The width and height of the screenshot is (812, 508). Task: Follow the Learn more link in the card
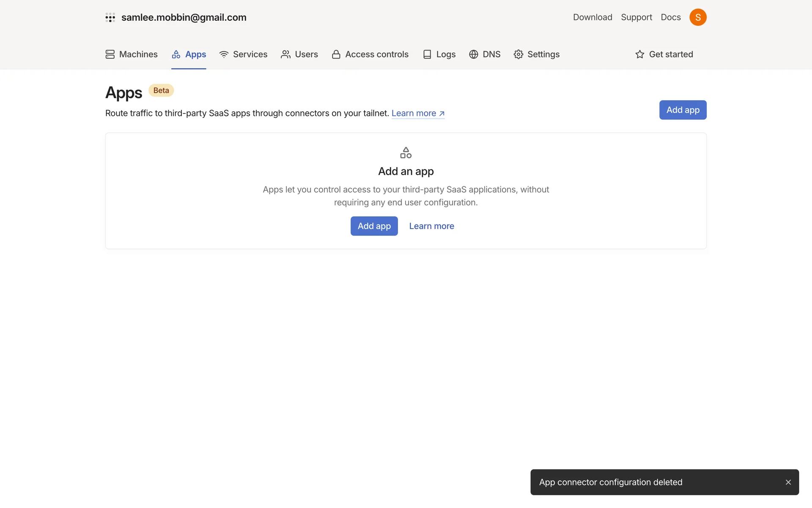pos(431,226)
